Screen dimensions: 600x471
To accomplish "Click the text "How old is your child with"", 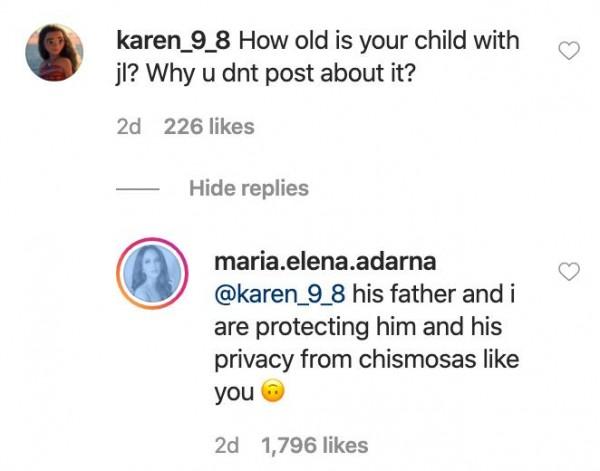I will coord(381,42).
